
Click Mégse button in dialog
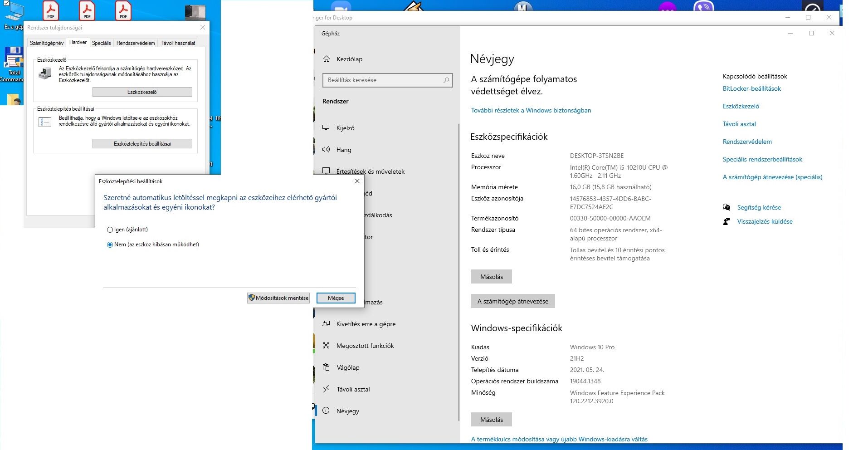point(336,298)
